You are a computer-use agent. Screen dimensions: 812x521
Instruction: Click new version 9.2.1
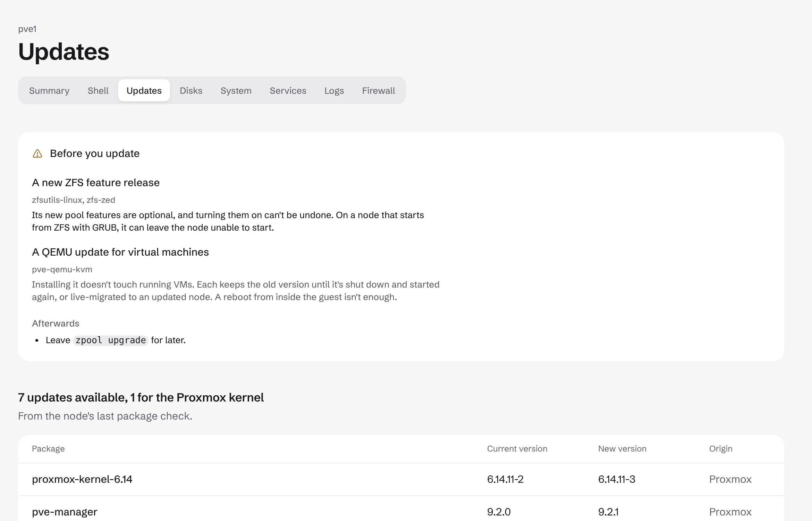pyautogui.click(x=608, y=512)
